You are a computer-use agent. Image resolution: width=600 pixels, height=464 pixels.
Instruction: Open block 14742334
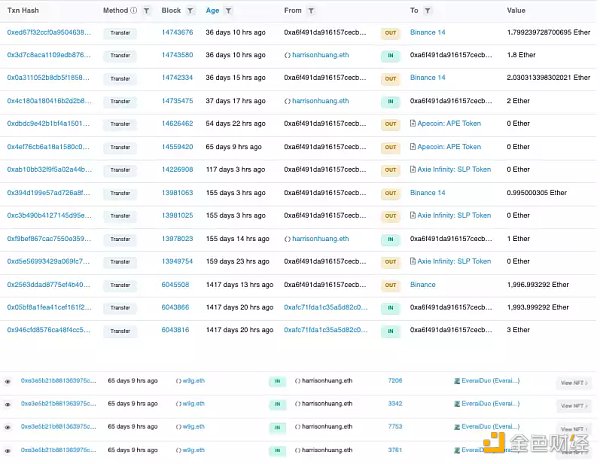(177, 78)
